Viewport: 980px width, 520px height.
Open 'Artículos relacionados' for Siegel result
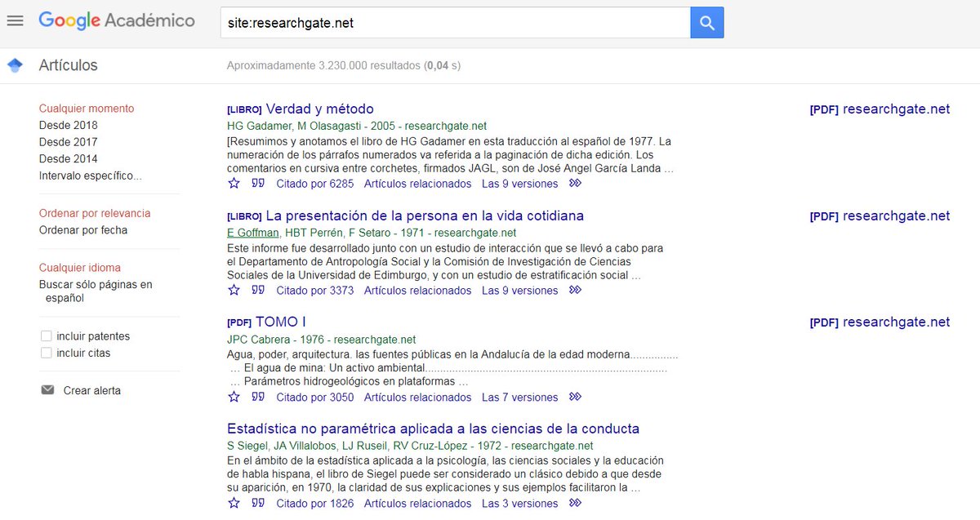[x=418, y=504]
